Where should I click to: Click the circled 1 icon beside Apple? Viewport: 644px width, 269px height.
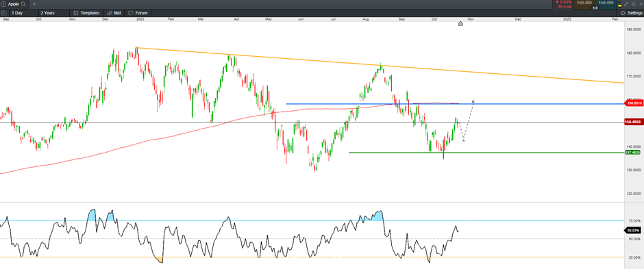(3, 3)
